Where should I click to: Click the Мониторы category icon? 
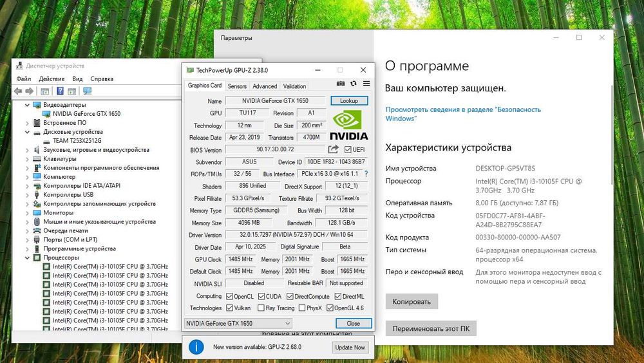point(37,212)
